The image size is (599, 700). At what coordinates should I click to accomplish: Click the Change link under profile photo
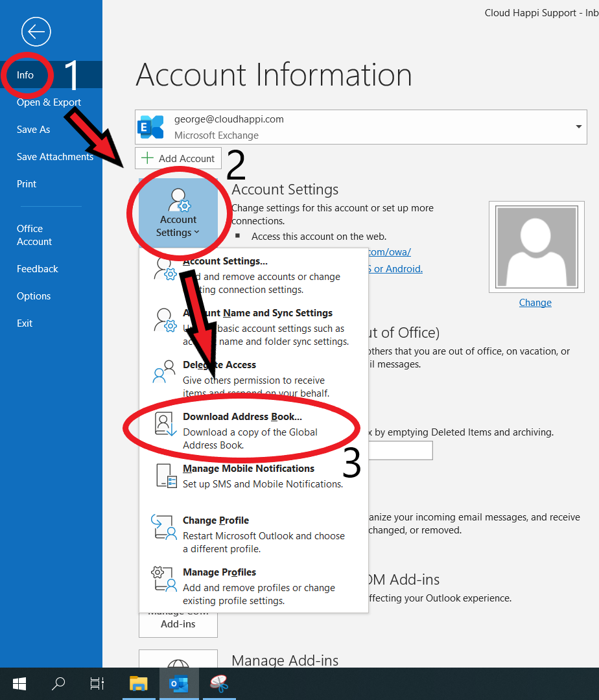pyautogui.click(x=535, y=303)
